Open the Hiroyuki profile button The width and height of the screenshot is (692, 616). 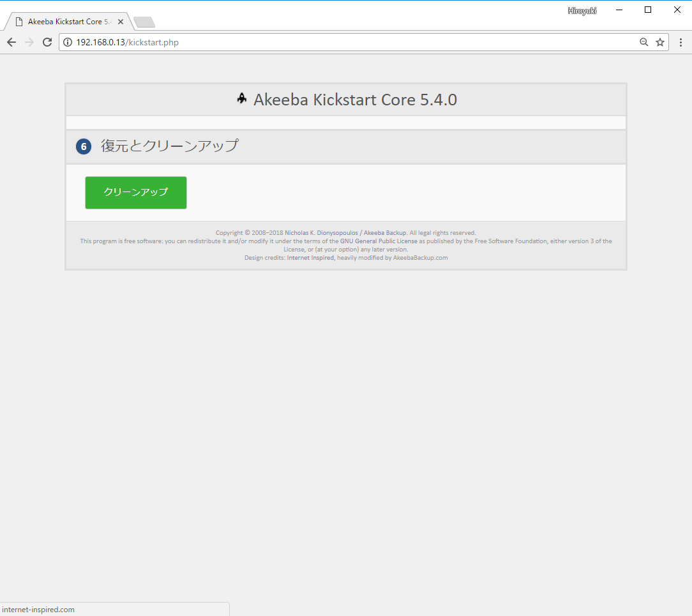coord(582,11)
